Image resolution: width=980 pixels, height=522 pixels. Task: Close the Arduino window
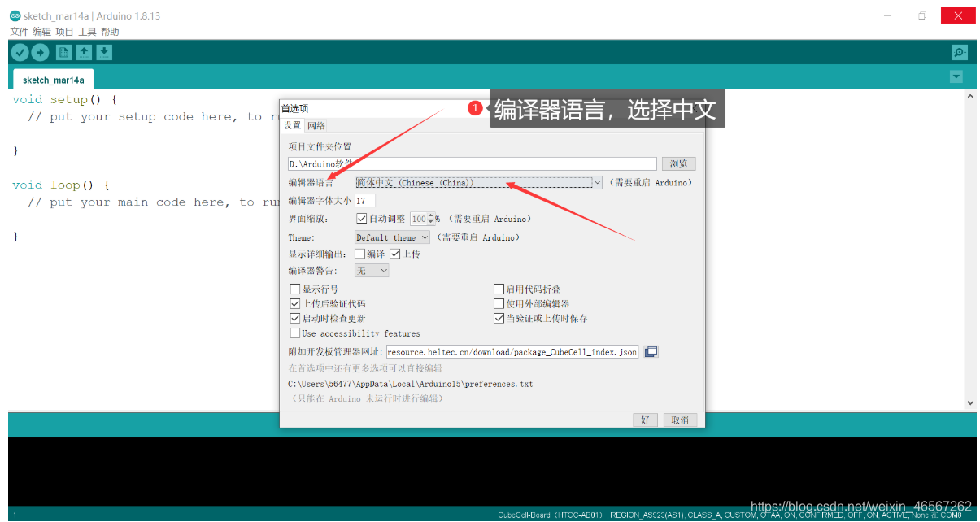(x=958, y=15)
